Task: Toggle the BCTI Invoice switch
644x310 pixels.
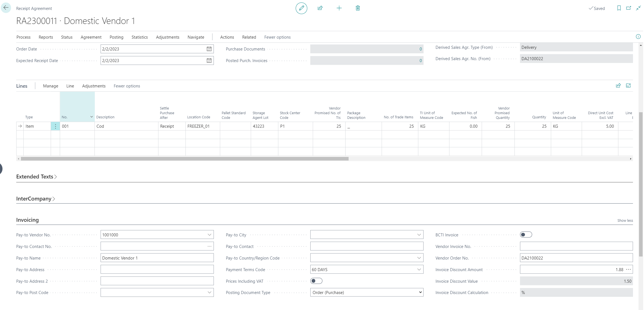Action: pyautogui.click(x=526, y=235)
